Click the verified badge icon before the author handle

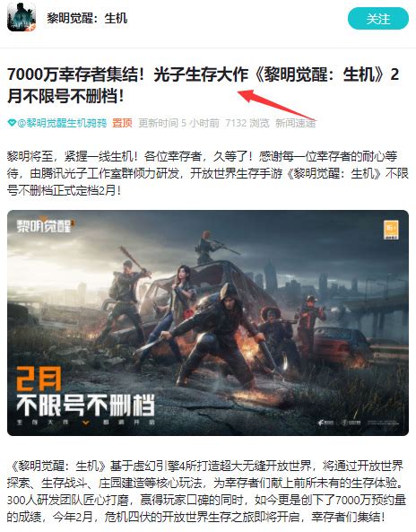coord(12,123)
